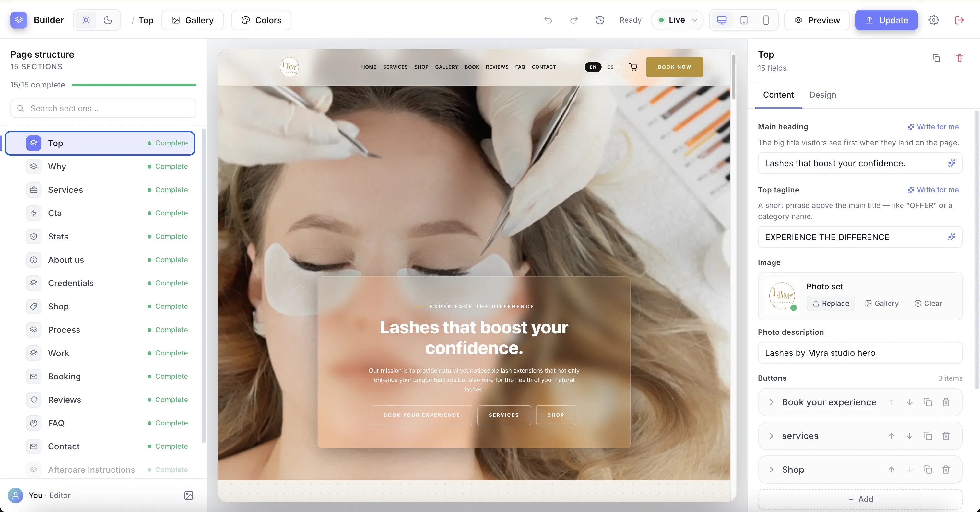
Task: Switch to light theme sun icon
Action: pyautogui.click(x=86, y=20)
